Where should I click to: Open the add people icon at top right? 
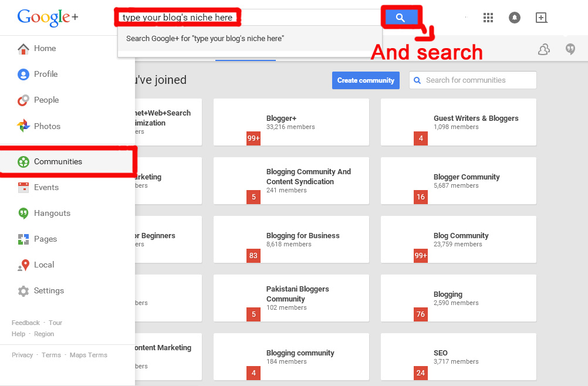tap(544, 49)
